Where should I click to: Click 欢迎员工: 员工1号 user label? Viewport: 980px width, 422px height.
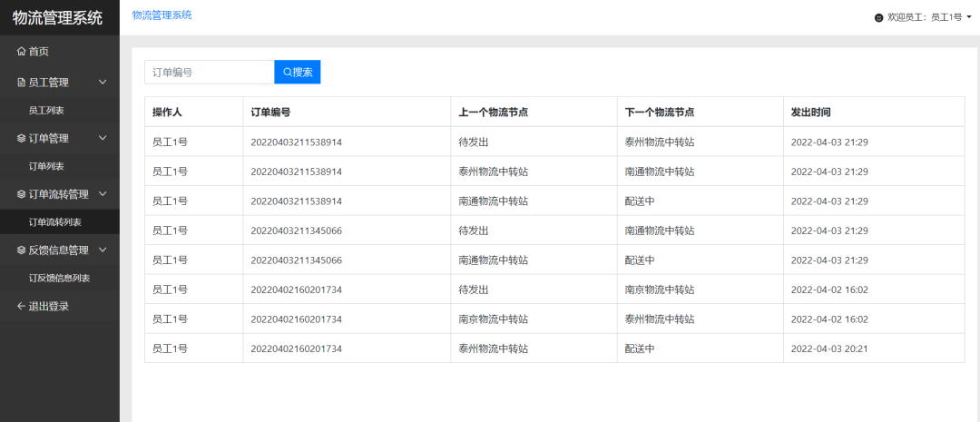(x=925, y=18)
